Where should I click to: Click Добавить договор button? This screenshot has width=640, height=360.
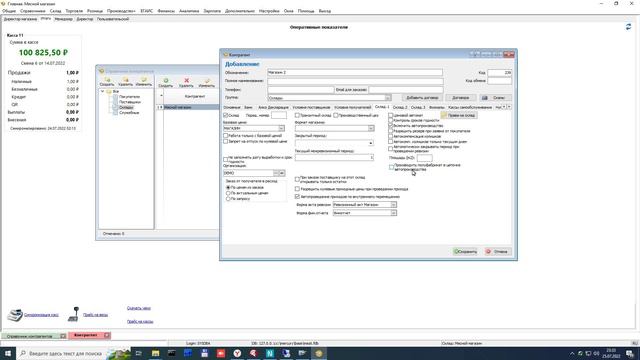point(422,98)
